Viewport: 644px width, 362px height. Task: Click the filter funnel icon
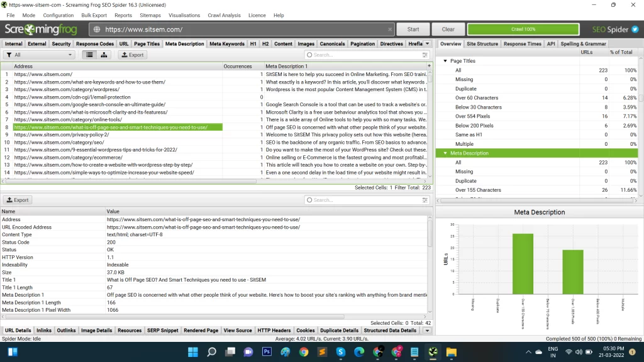[9, 55]
